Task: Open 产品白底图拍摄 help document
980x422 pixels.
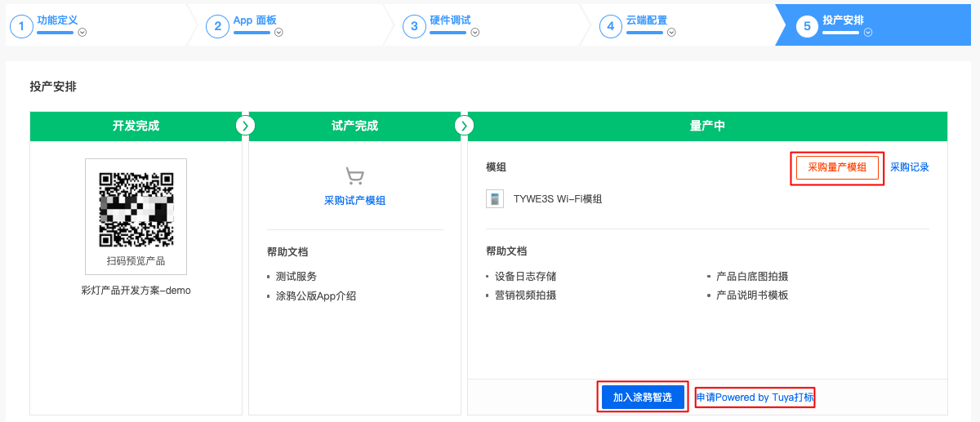Action: click(752, 277)
